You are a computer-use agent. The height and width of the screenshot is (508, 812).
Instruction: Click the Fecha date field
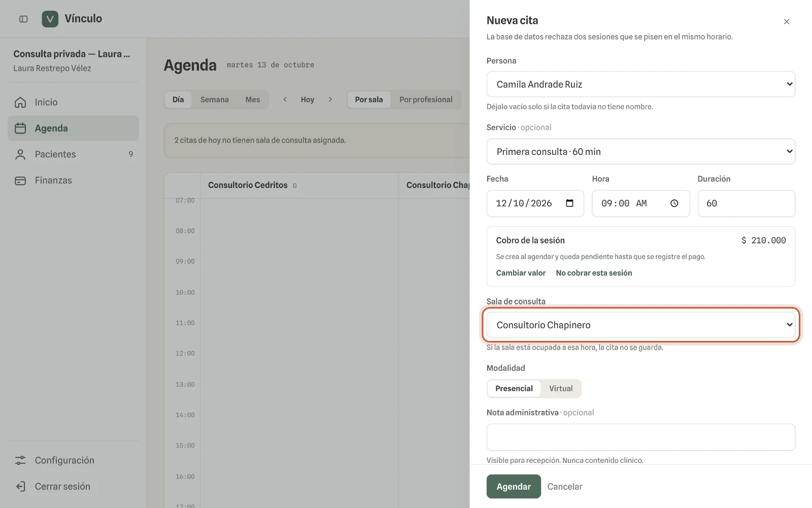(x=535, y=203)
